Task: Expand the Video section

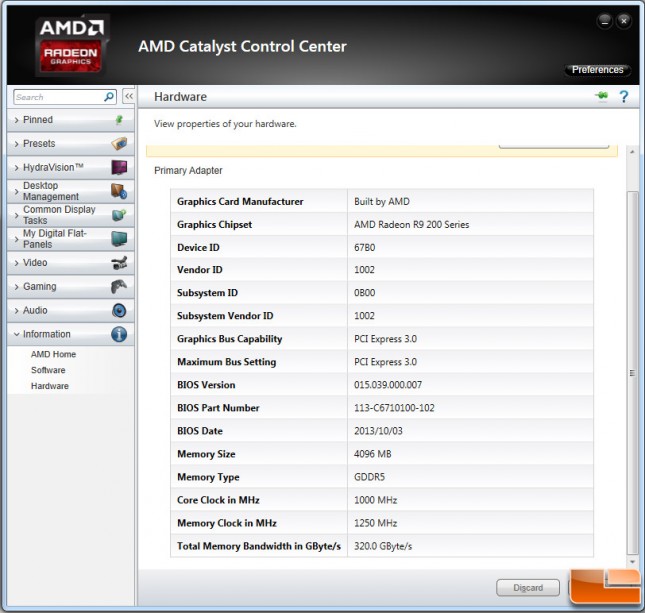Action: click(71, 263)
